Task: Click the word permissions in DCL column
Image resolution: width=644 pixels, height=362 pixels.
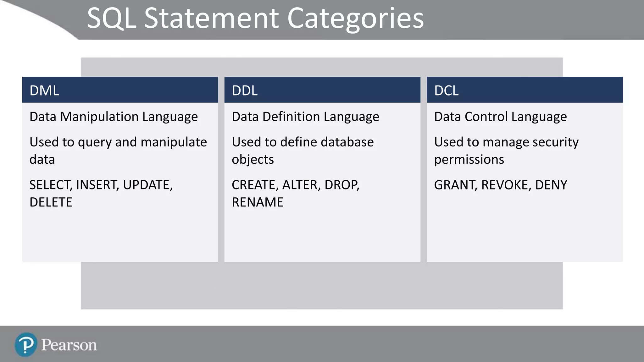Action: (x=469, y=160)
